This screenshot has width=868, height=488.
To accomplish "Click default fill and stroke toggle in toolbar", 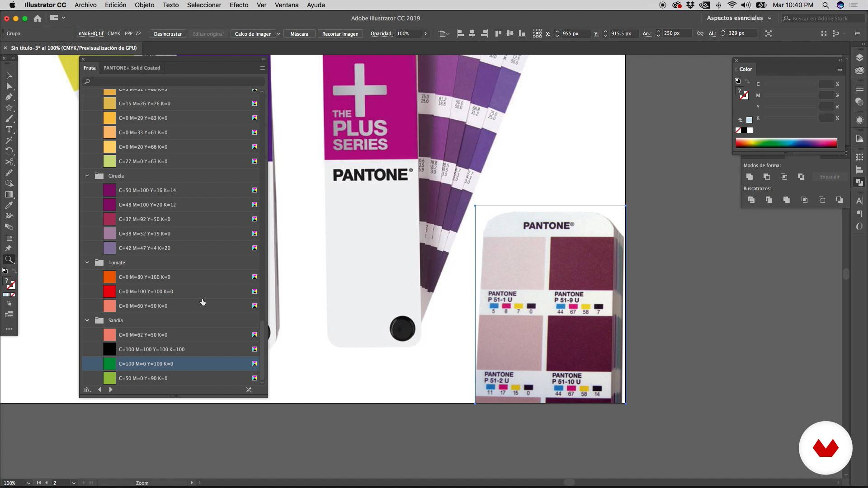I will pos(5,271).
